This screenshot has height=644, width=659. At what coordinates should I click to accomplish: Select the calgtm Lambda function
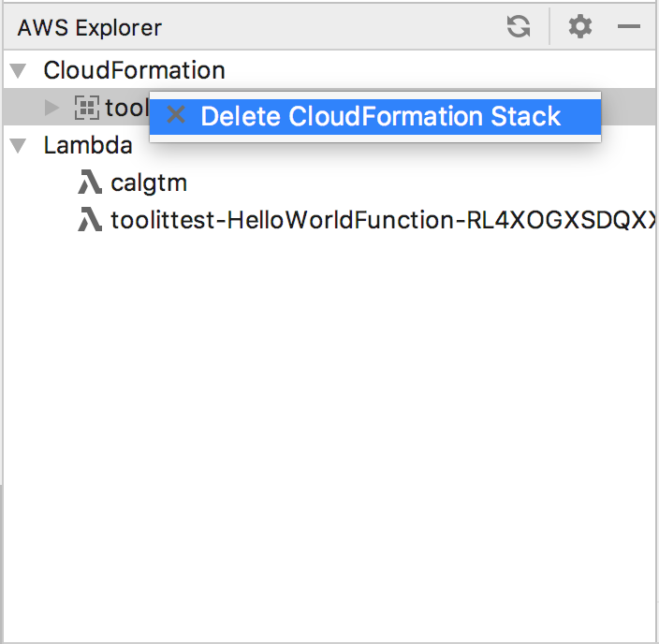pos(149,183)
